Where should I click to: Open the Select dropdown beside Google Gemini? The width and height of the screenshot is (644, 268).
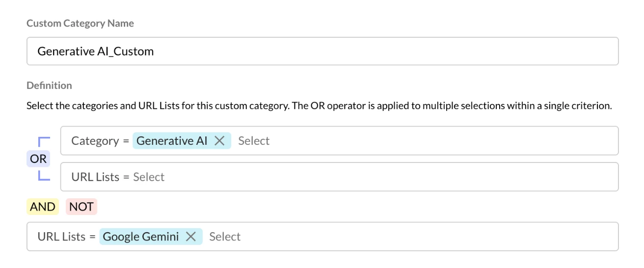coord(225,237)
